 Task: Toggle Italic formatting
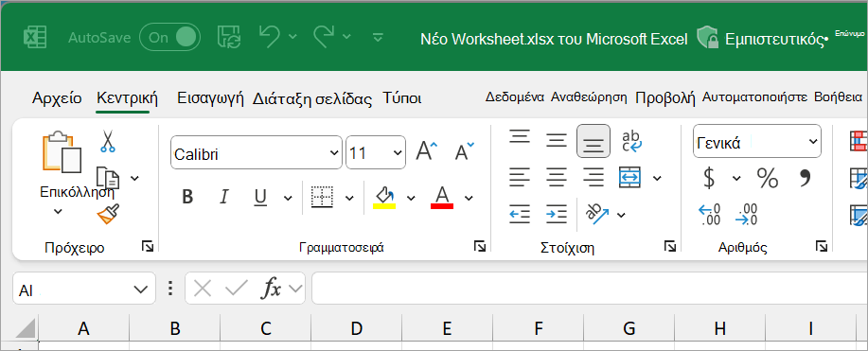224,197
